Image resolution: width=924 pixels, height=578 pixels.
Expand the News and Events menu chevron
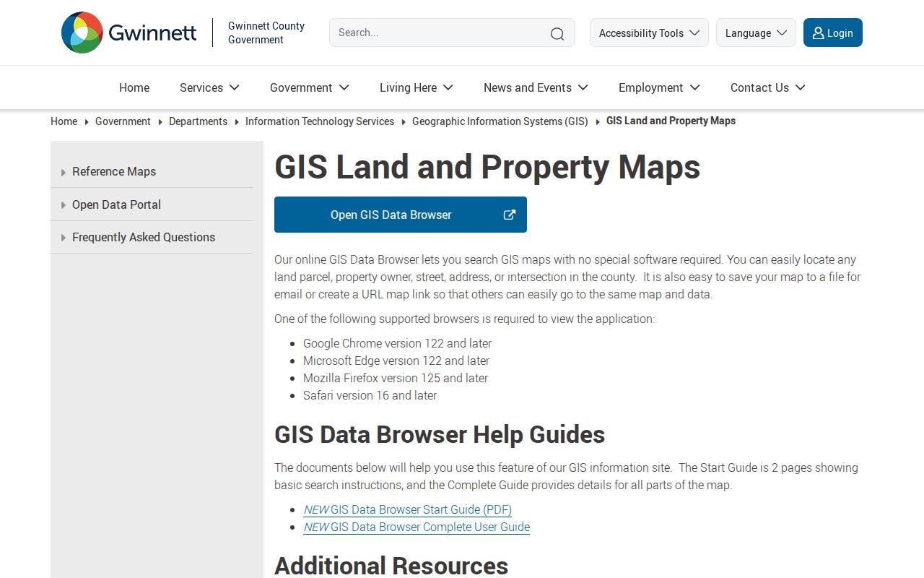coord(583,87)
